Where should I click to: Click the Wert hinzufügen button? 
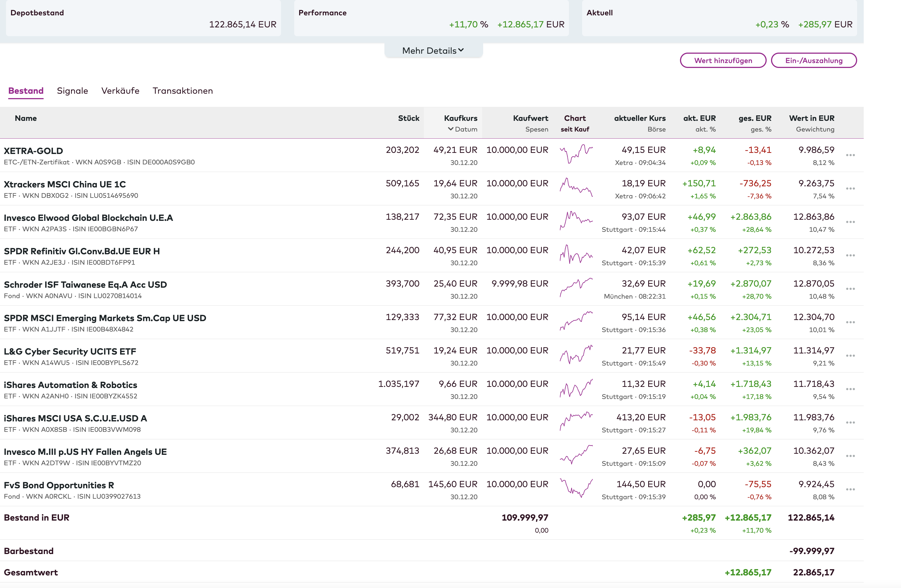click(723, 61)
